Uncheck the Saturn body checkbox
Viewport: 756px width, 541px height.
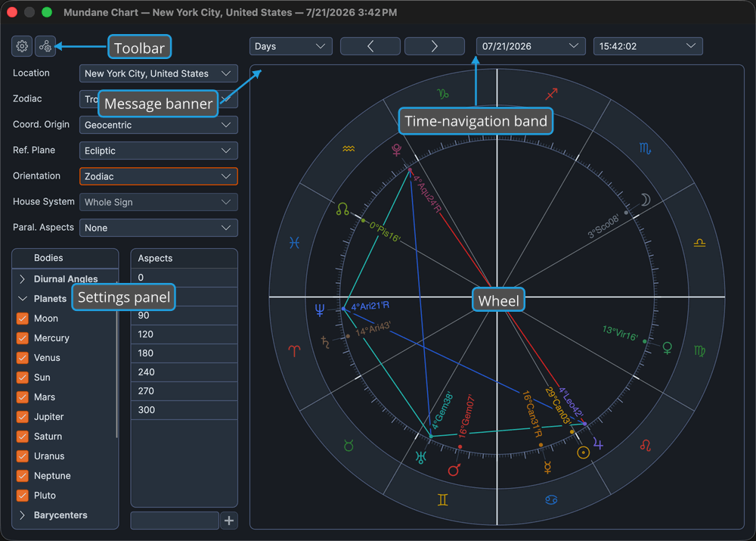22,437
